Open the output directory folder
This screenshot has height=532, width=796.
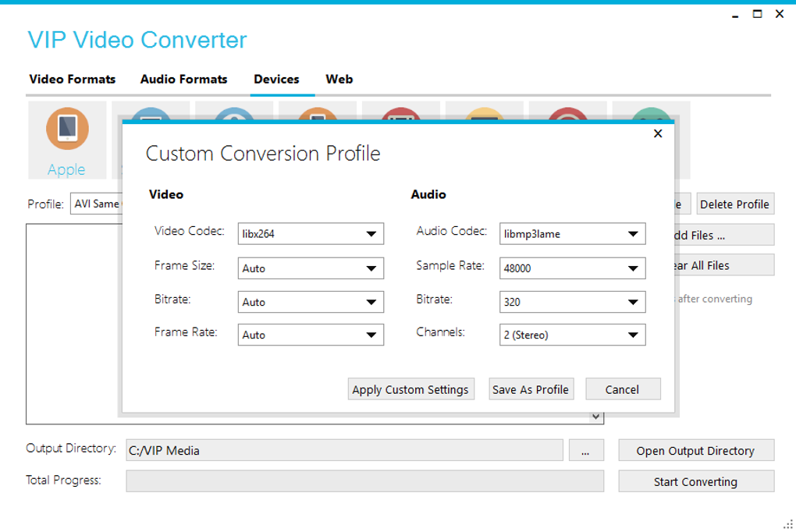pos(696,451)
